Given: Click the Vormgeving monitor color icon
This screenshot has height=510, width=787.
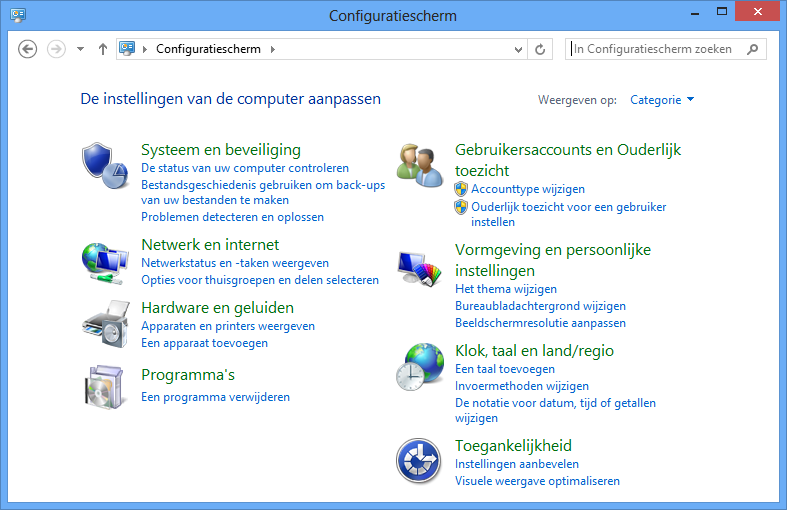Looking at the screenshot, I should 420,269.
